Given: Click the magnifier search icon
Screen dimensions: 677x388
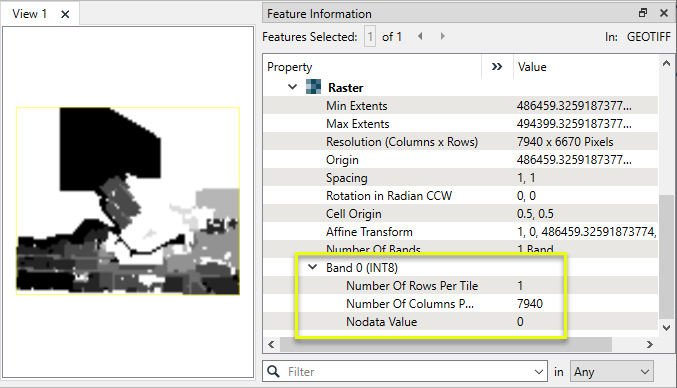Looking at the screenshot, I should (273, 371).
